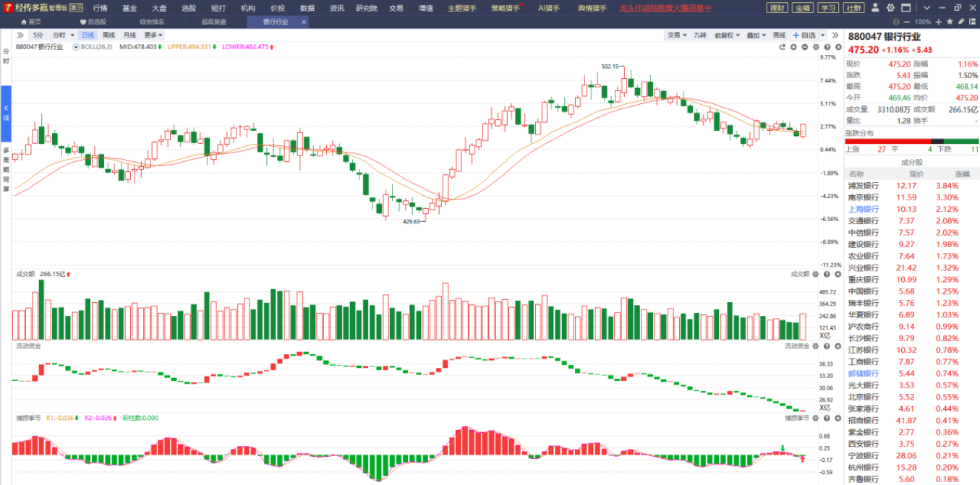Zoom in the K-line chart with plus icon
Screen dimensions: 980x485
click(793, 47)
